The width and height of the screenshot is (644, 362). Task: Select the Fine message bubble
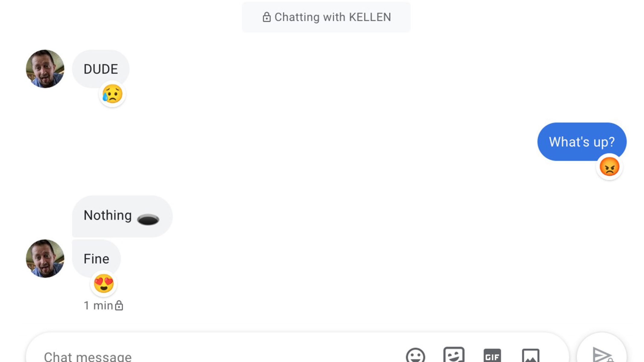96,259
